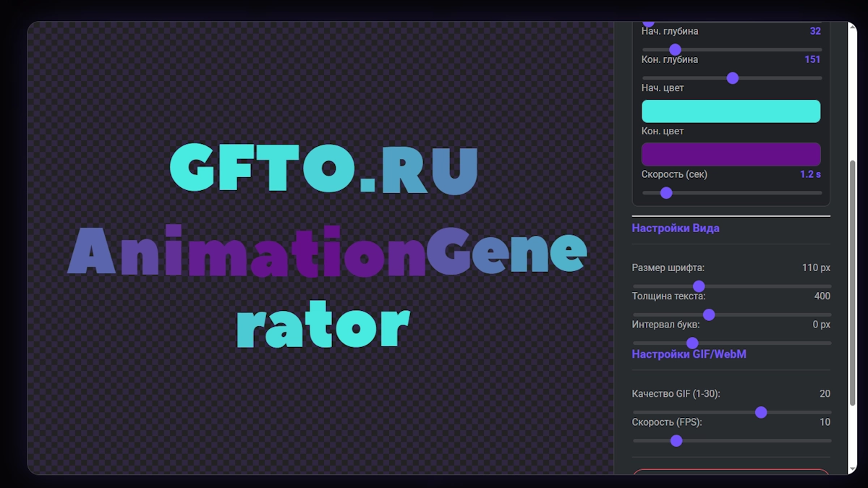The height and width of the screenshot is (488, 868).
Task: Click the GIF quality value 20
Action: pos(825,394)
